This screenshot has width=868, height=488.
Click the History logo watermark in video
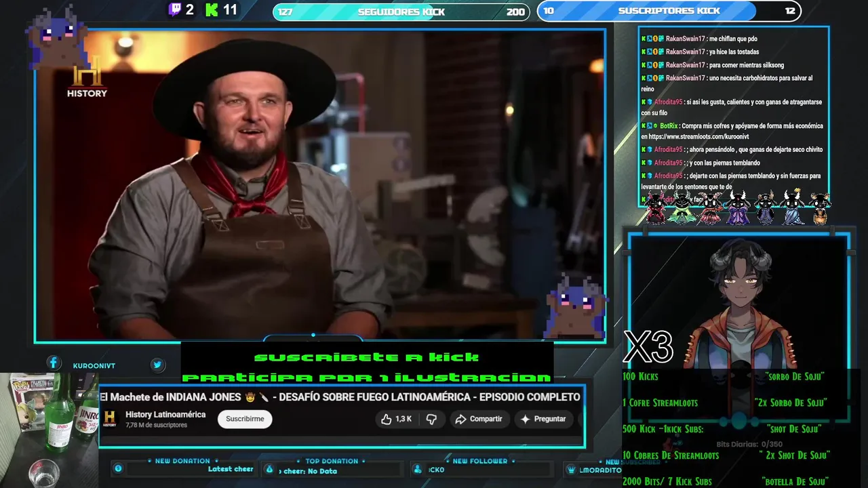click(x=87, y=75)
